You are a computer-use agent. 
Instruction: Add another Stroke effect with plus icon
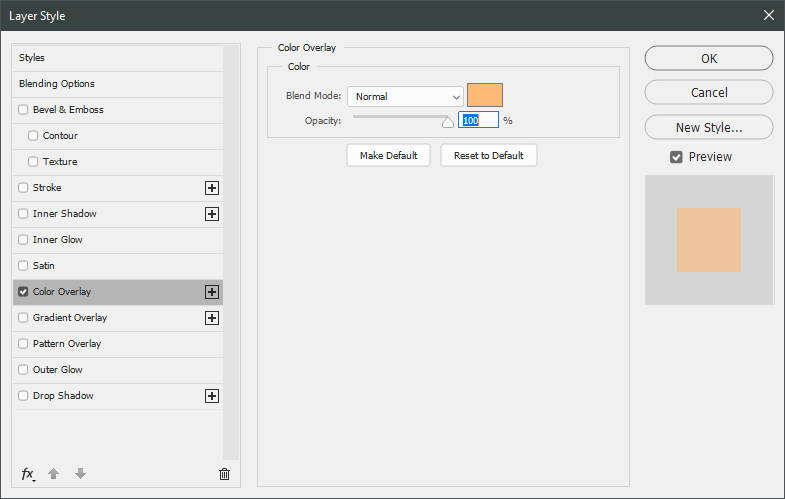(x=211, y=188)
